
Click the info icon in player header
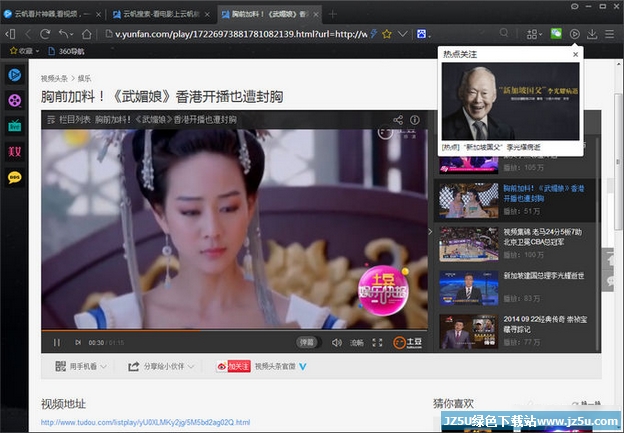coord(415,120)
